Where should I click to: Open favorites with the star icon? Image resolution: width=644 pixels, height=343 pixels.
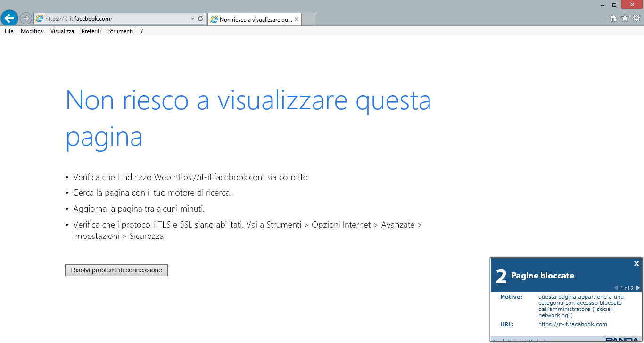click(x=625, y=18)
